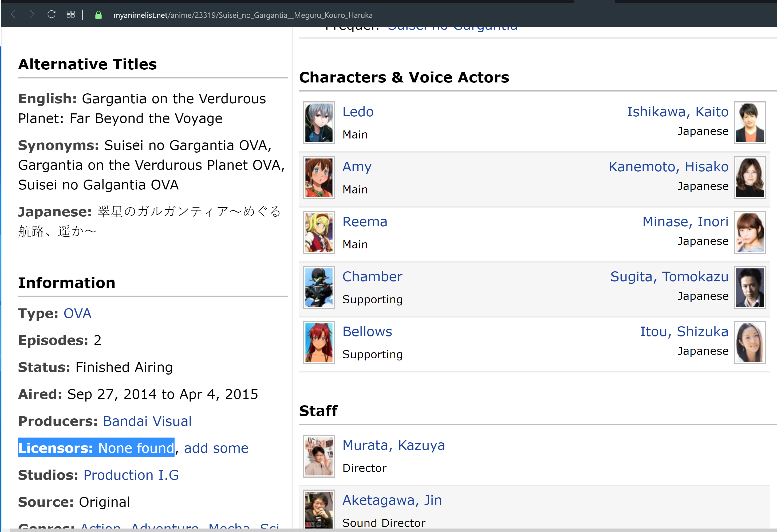777x532 pixels.
Task: Visit Sugita, Tomokazu's voice actor page
Action: [x=669, y=277]
